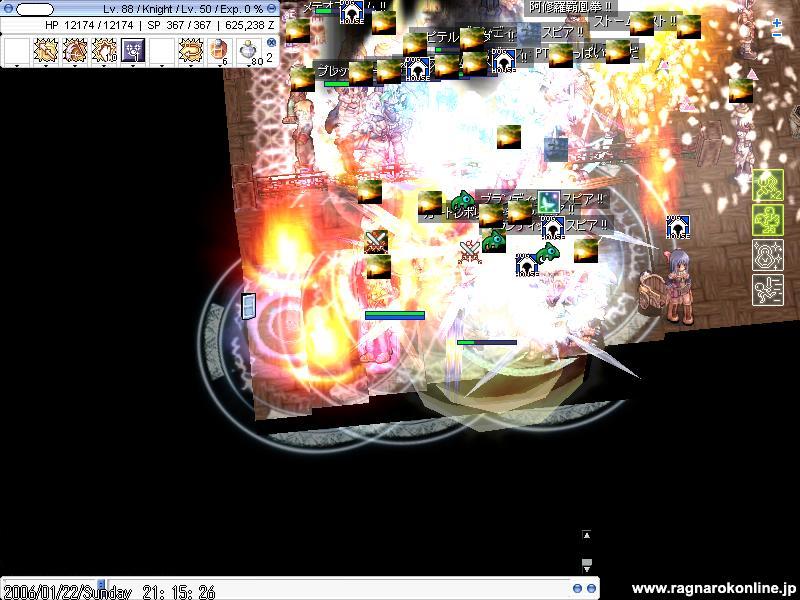Click the teal sparkle emblem beside スピア text

pyautogui.click(x=549, y=203)
